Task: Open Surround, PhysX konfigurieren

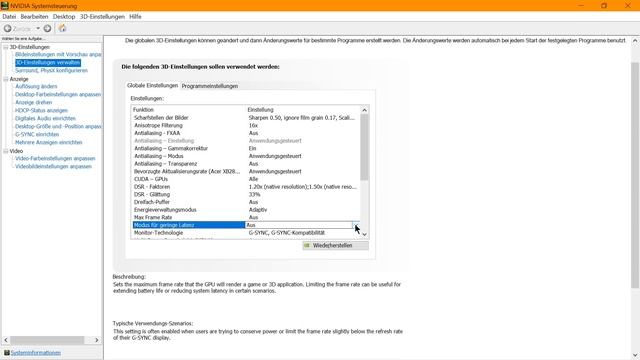Action: 51,71
